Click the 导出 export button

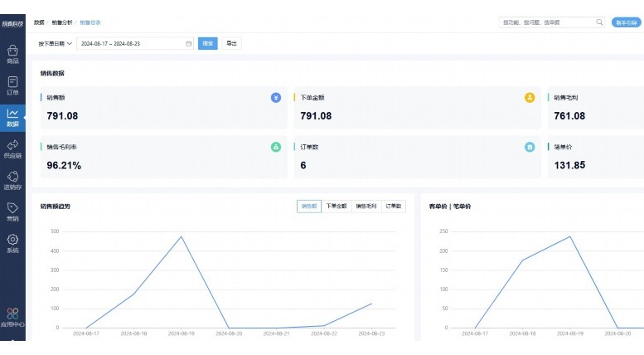point(231,44)
